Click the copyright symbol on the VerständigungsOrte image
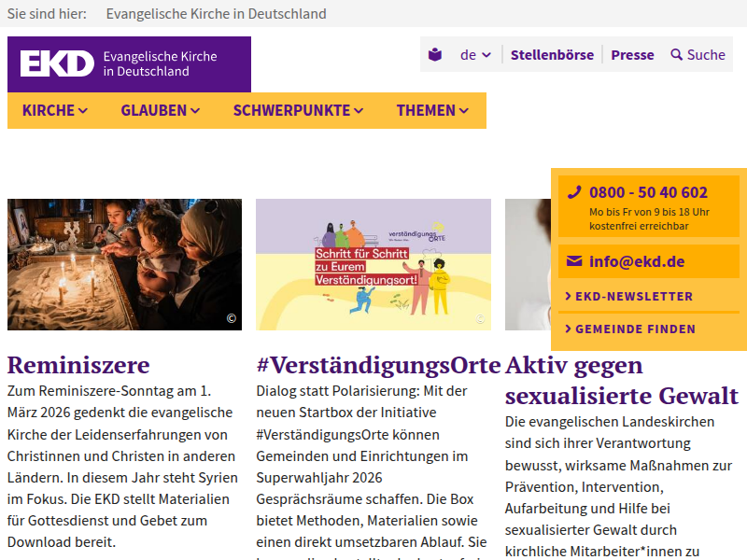 [x=481, y=318]
